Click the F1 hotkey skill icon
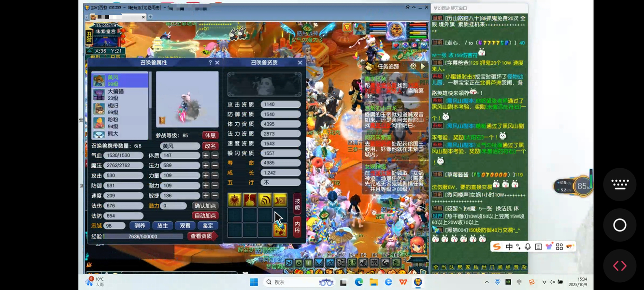Viewport: 644px width, 290px height. pyautogui.click(x=319, y=263)
